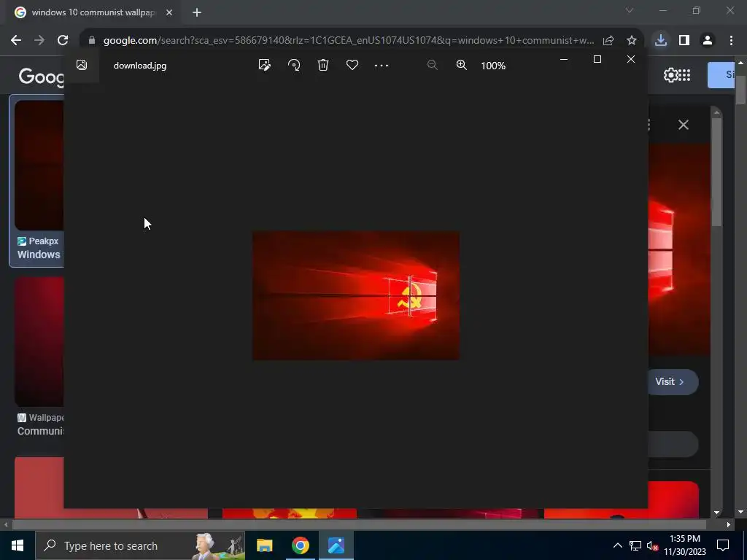The height and width of the screenshot is (560, 747).
Task: Delete download.jpg with the trash icon
Action: pyautogui.click(x=323, y=65)
